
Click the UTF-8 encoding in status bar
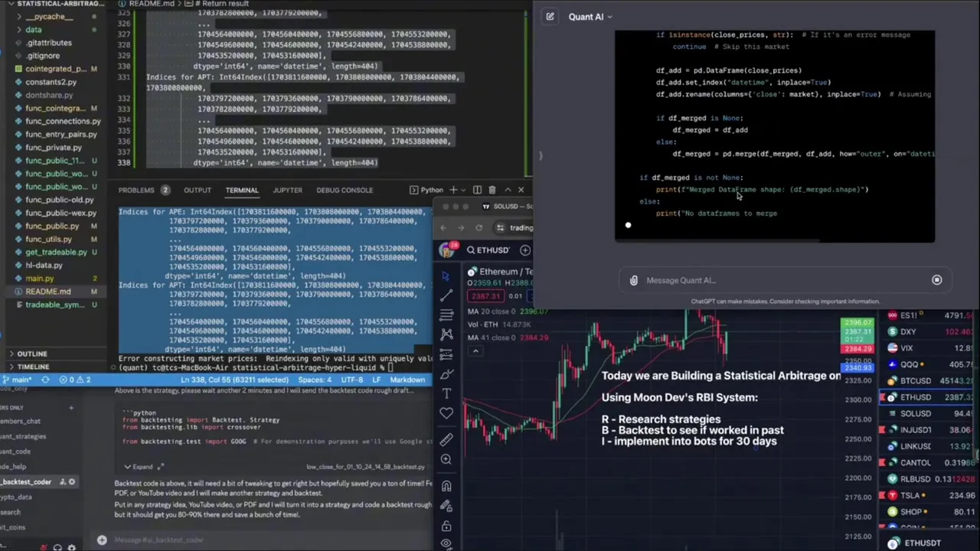click(352, 380)
